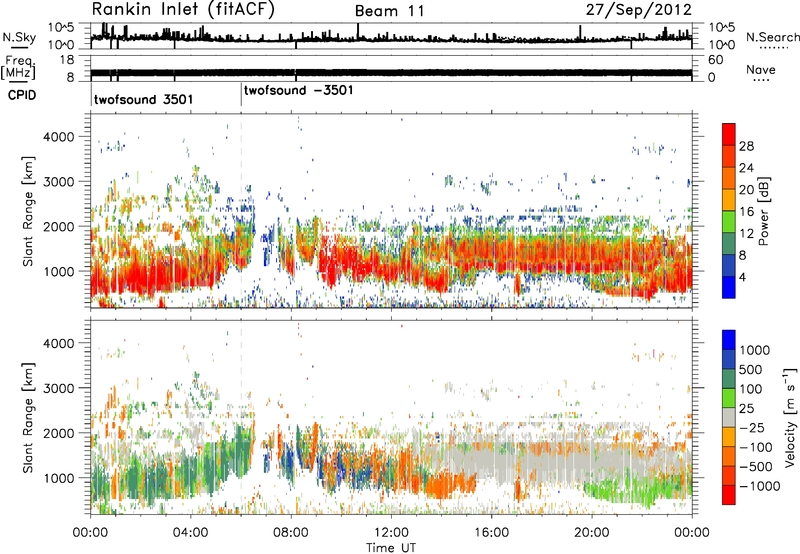Click the 'Rankin Inlet (fitACF)' title
This screenshot has width=800, height=554.
183,10
